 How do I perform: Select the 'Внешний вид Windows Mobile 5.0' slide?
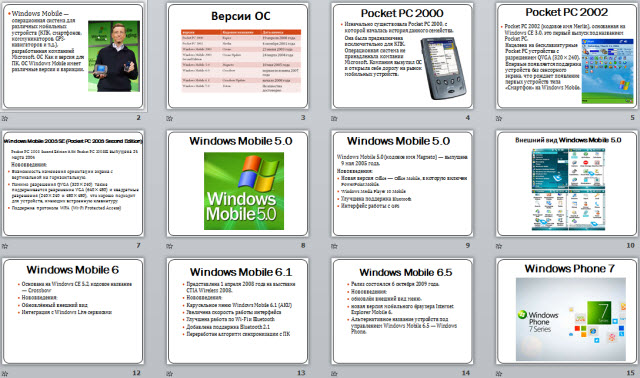567,184
